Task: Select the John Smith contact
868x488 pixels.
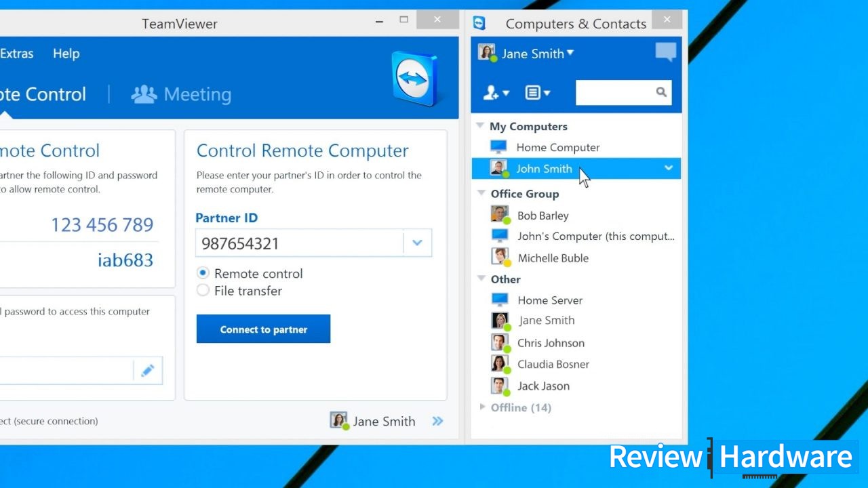Action: 576,168
